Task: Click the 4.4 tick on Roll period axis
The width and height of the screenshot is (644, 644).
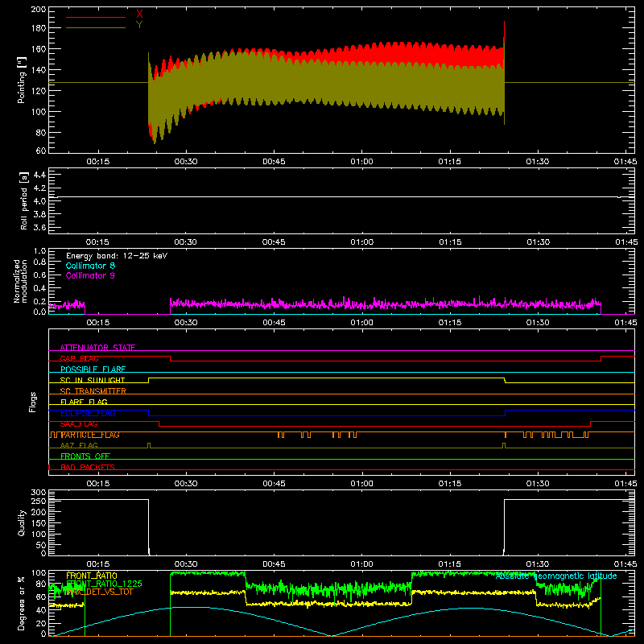Action: coord(39,175)
